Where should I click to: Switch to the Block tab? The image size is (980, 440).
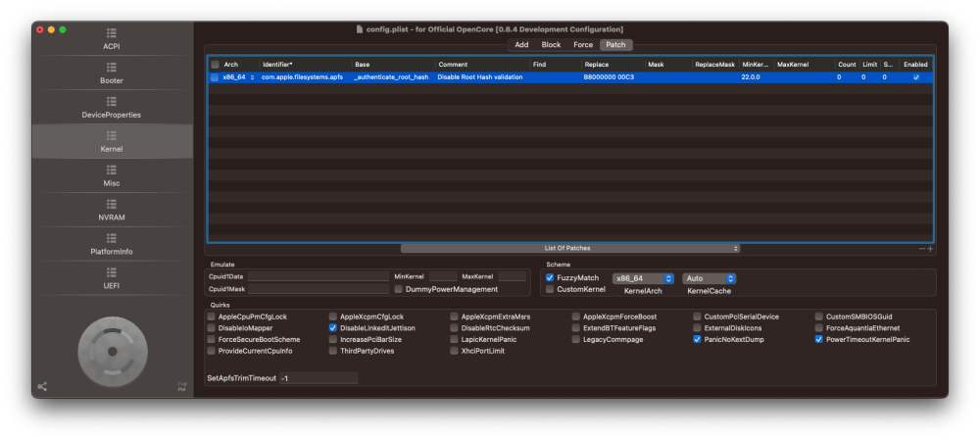[551, 45]
